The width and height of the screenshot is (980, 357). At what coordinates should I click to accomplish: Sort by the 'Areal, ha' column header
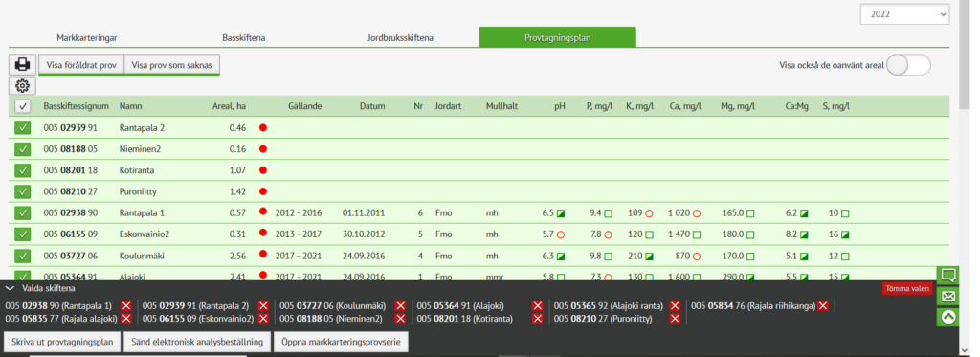[229, 106]
